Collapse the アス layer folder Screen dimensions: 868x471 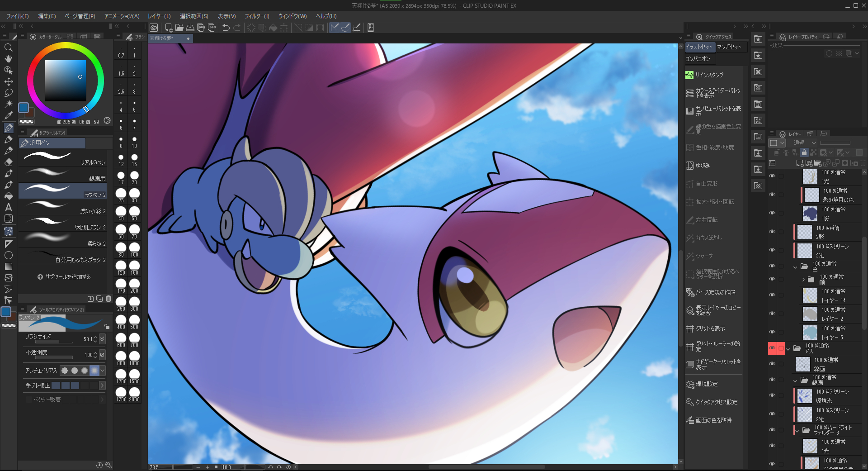pyautogui.click(x=788, y=349)
